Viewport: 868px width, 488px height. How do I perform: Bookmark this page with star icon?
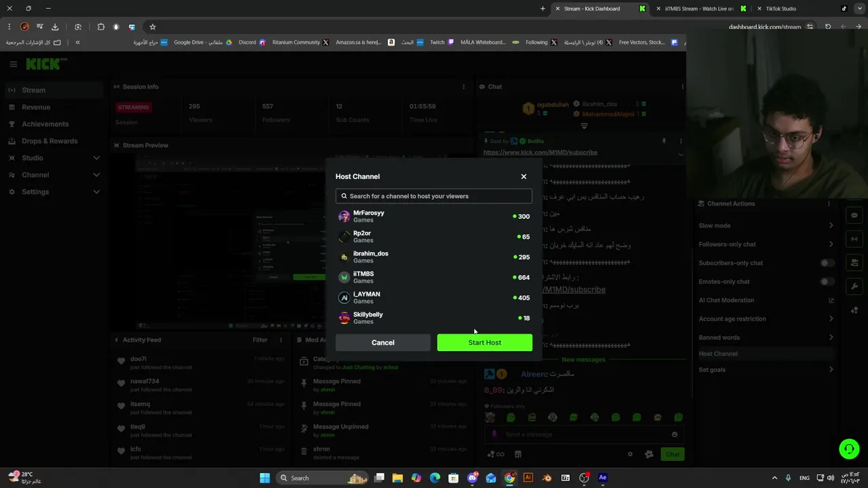click(x=153, y=27)
